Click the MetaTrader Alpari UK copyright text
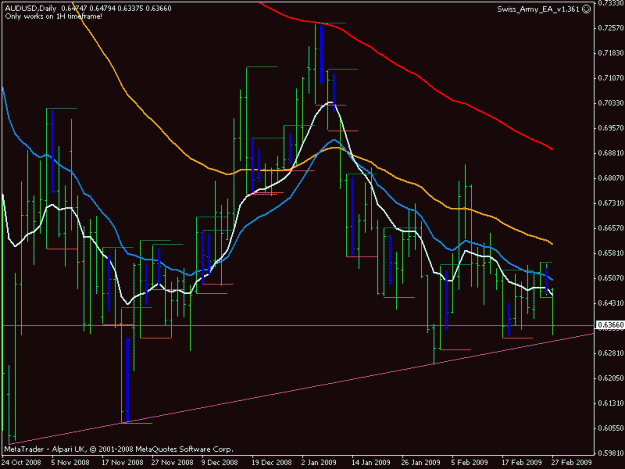The width and height of the screenshot is (625, 469). coord(119,449)
